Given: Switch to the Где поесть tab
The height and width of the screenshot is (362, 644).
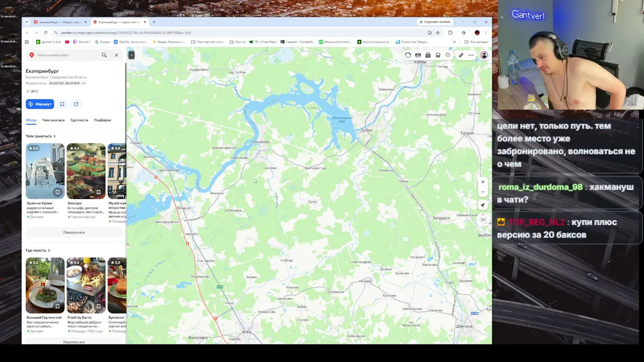Looking at the screenshot, I should [x=79, y=120].
